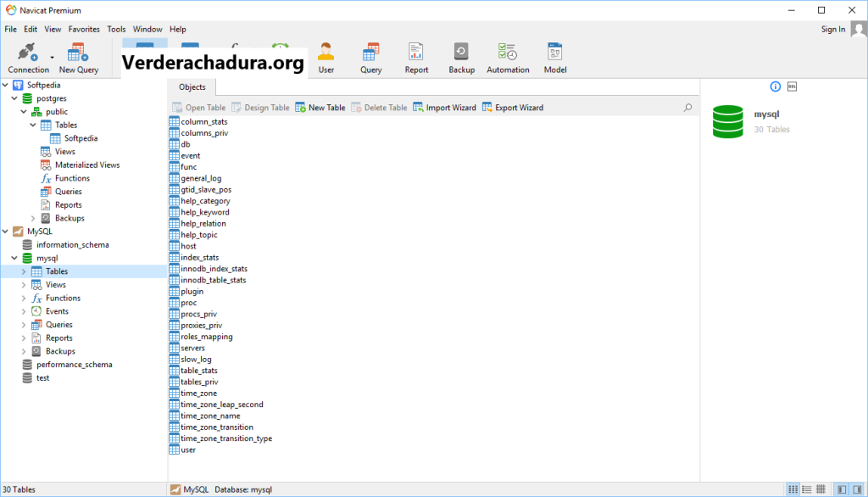The image size is (868, 497).
Task: Select the roles_mapping table
Action: click(201, 337)
